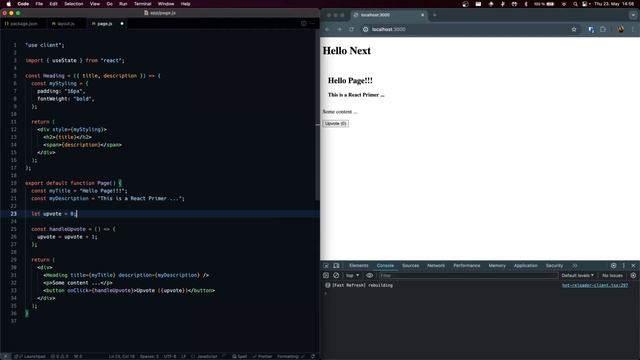Open the top context dropdown in console
The image size is (640, 360).
pyautogui.click(x=353, y=276)
